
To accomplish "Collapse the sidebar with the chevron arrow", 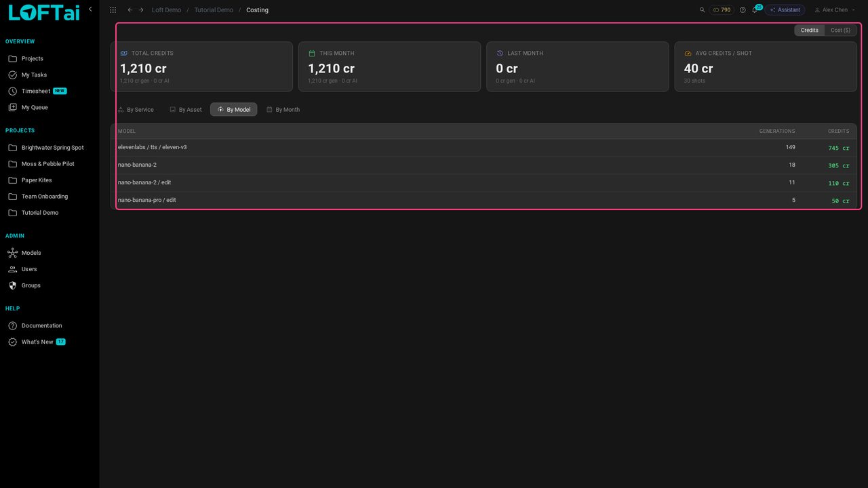I will click(90, 9).
